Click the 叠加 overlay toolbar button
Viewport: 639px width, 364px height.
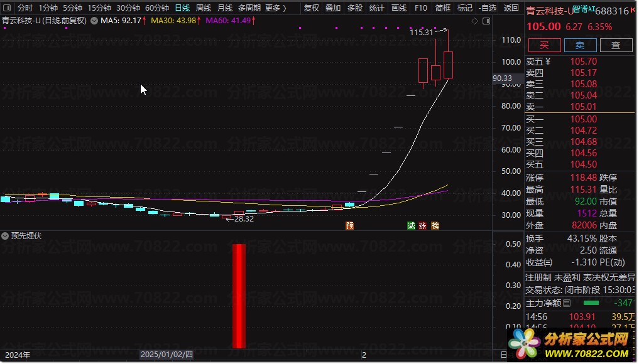[333, 8]
